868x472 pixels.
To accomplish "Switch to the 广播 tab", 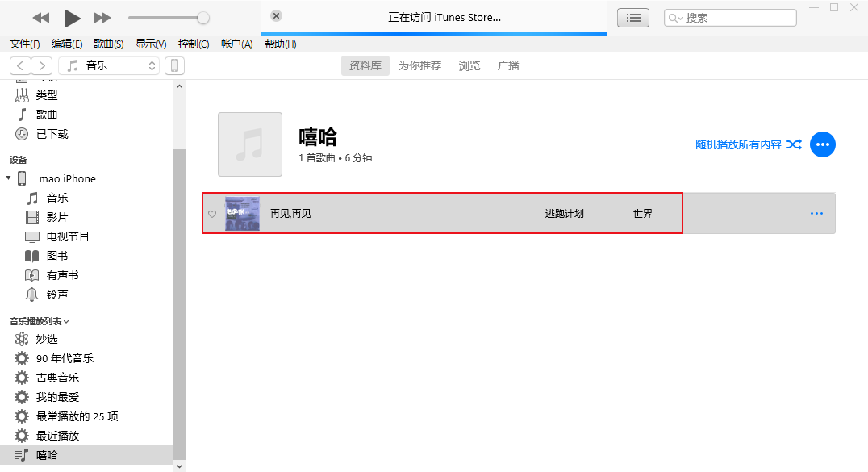I will click(508, 65).
